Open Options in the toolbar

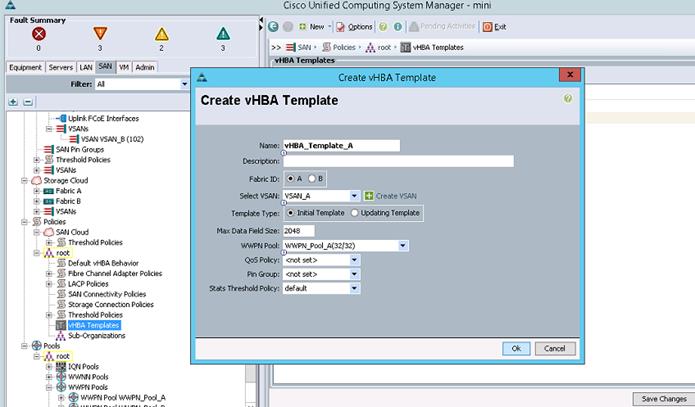[354, 27]
